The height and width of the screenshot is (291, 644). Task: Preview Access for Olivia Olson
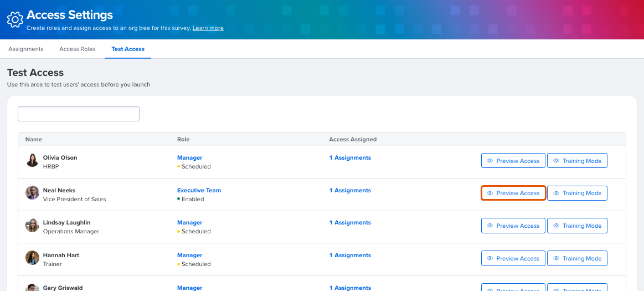click(x=513, y=161)
